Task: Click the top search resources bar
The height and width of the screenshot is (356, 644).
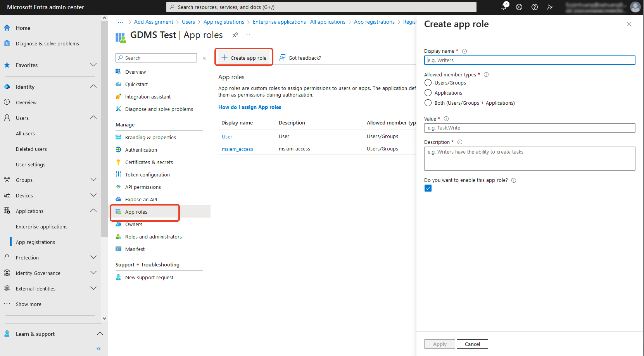Action: (321, 7)
